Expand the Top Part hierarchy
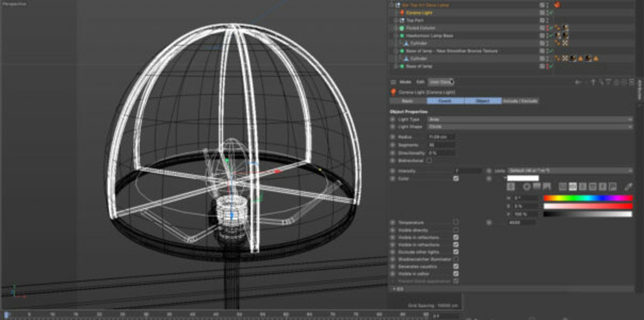Screen dimensions: 644x320 pos(395,20)
